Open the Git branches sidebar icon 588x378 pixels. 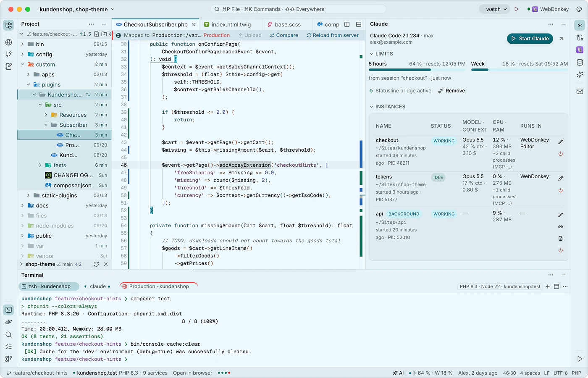[x=8, y=54]
